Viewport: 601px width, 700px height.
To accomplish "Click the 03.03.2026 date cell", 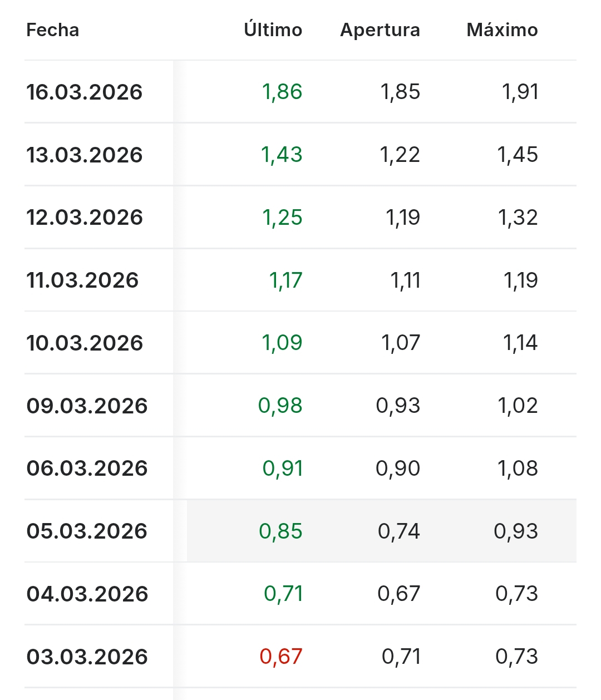I will click(87, 657).
